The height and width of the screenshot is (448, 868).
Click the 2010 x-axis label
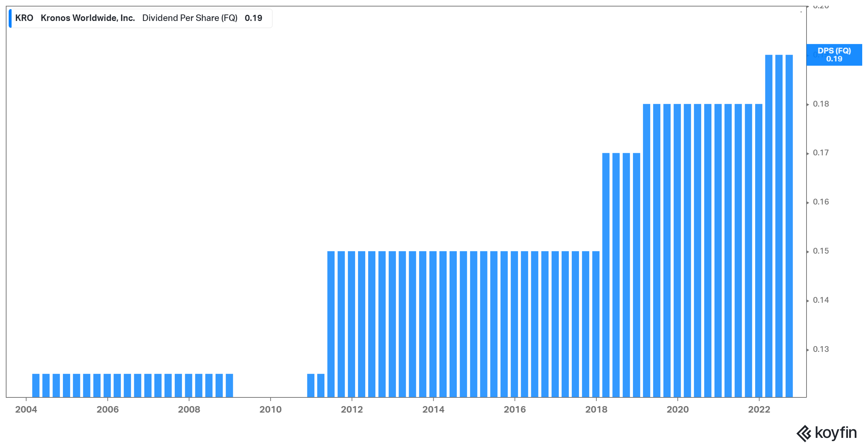(270, 409)
